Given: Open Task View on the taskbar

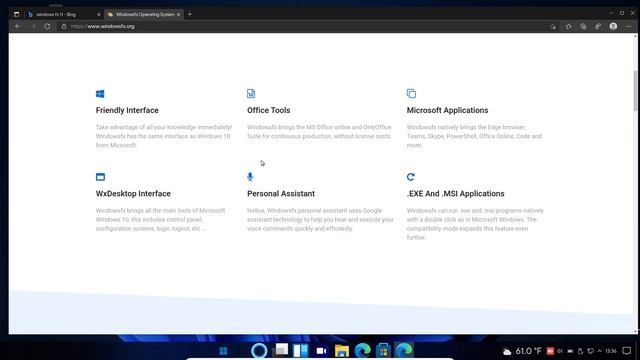Looking at the screenshot, I should pos(280,350).
